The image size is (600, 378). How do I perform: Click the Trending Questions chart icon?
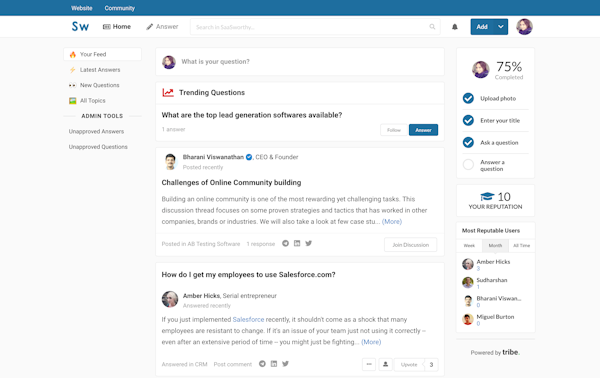click(168, 93)
